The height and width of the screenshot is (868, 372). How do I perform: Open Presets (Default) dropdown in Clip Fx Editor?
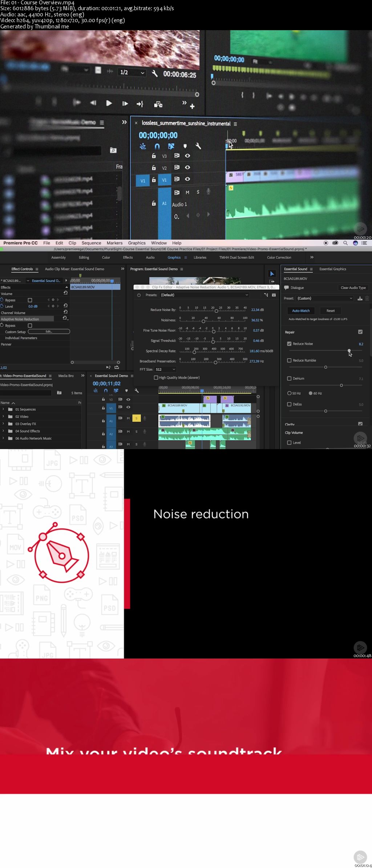(205, 295)
